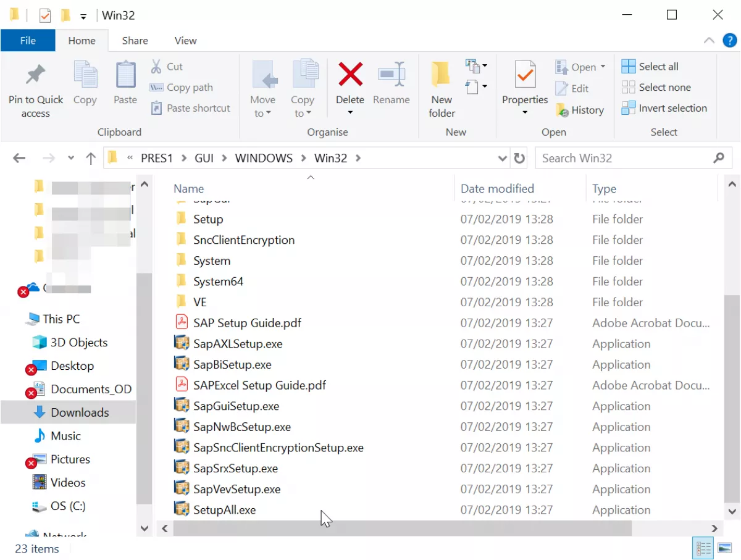The width and height of the screenshot is (741, 560).
Task: Select SapNwBcSetup.exe file
Action: point(242,427)
